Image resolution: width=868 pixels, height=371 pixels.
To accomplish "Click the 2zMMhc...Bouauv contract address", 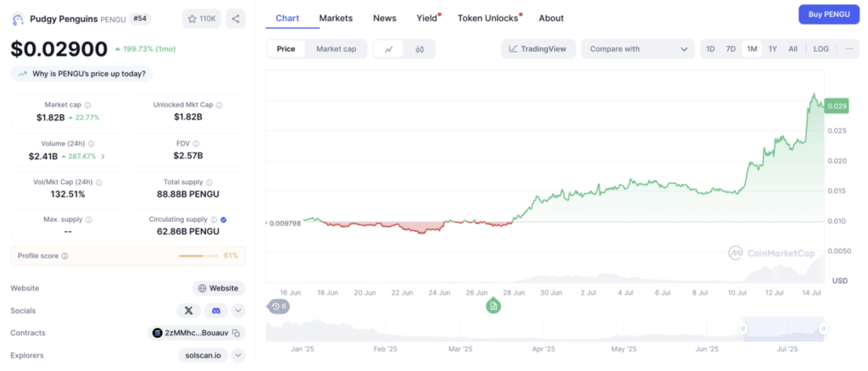I will point(197,333).
